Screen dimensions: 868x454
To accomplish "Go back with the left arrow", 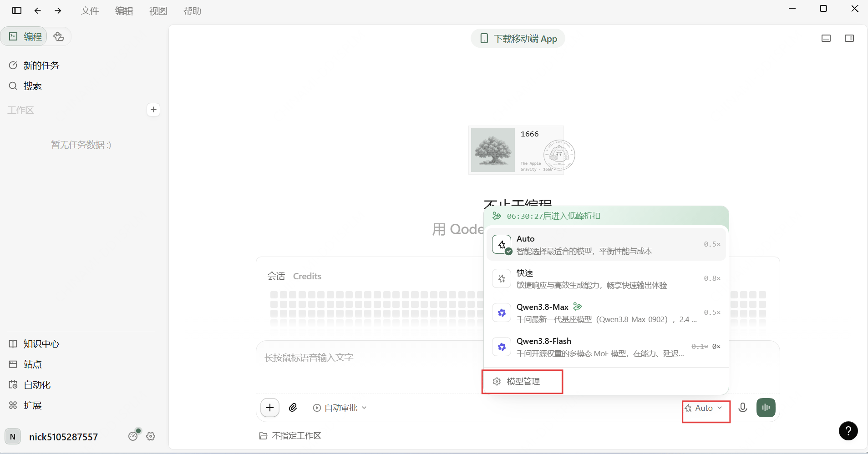I will click(38, 10).
